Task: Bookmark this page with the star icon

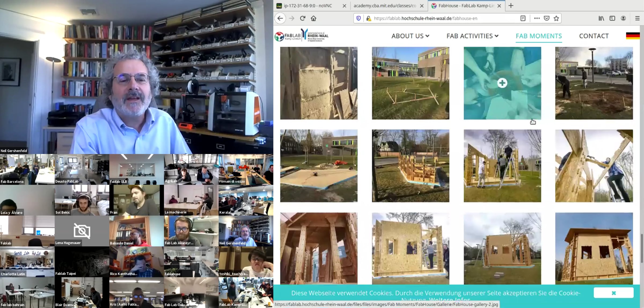Action: tap(556, 18)
